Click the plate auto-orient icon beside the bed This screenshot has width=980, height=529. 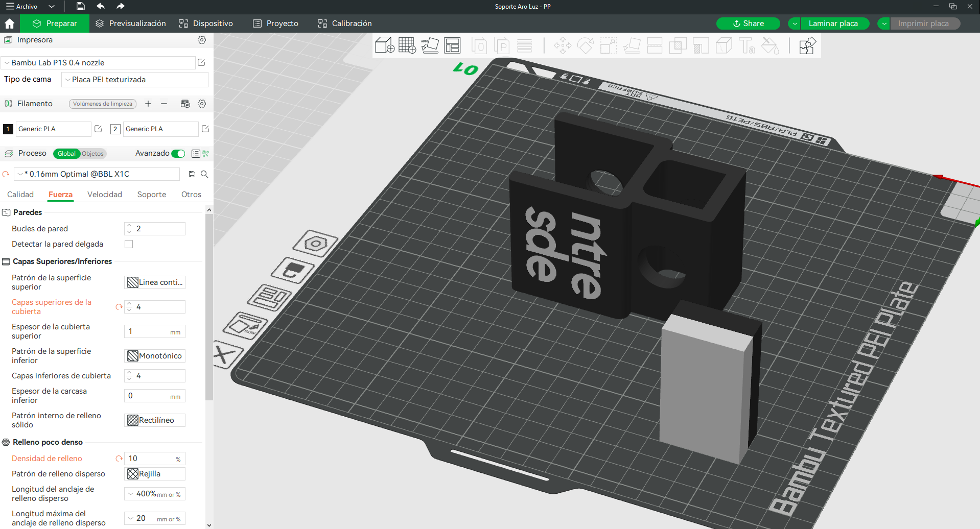[246, 325]
